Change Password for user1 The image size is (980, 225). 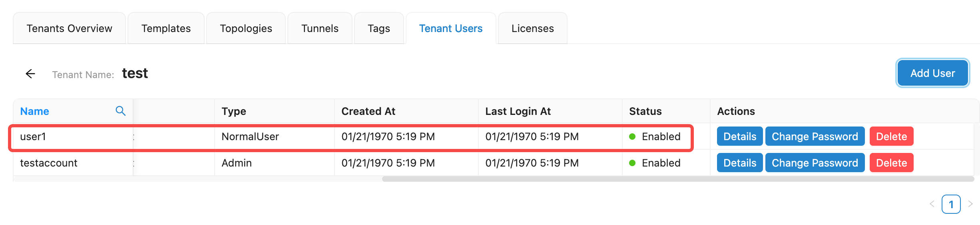pyautogui.click(x=815, y=137)
